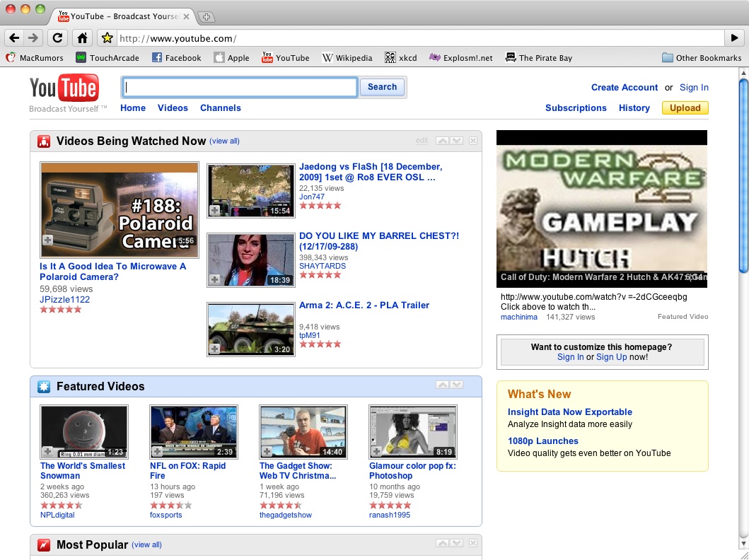
Task: Open the Home tab
Action: tap(133, 108)
